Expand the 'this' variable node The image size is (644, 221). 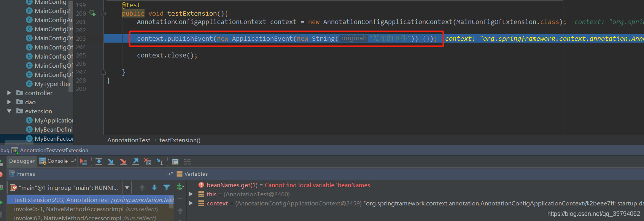coord(191,194)
